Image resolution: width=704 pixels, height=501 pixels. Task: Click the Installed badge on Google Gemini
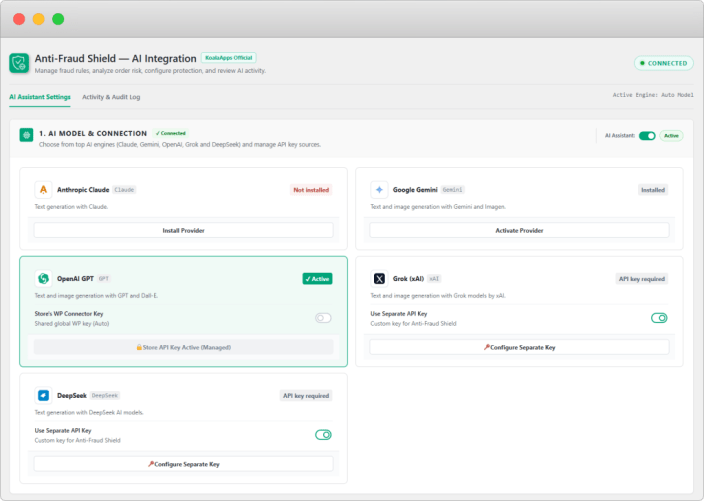(653, 190)
